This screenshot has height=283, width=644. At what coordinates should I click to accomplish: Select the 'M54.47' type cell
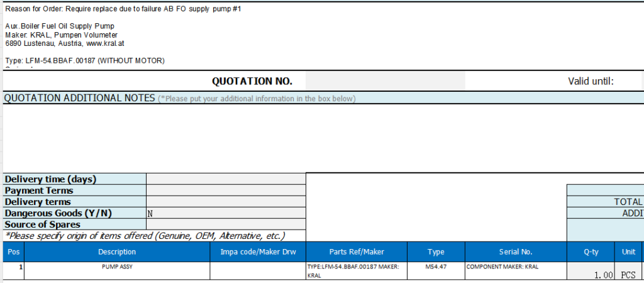[436, 271]
